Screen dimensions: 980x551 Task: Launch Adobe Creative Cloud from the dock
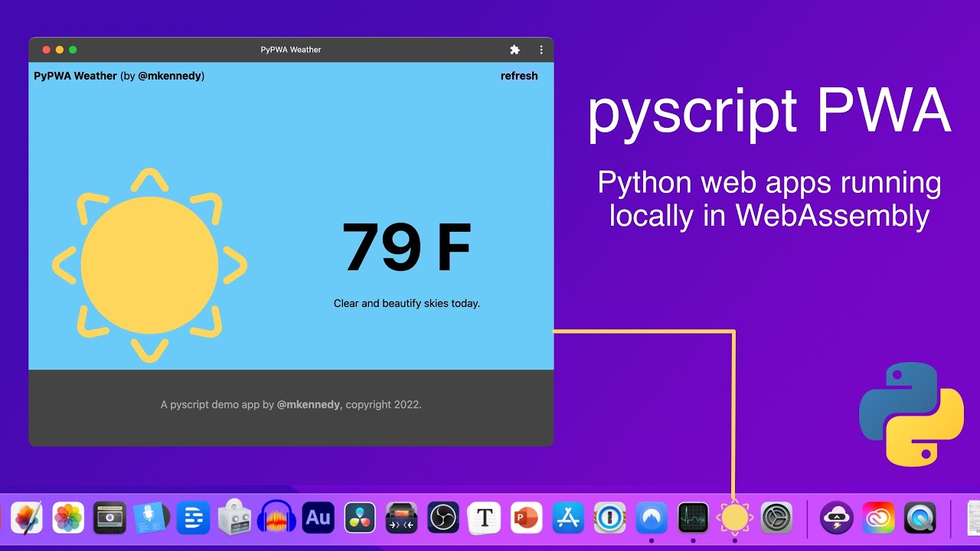pyautogui.click(x=878, y=518)
